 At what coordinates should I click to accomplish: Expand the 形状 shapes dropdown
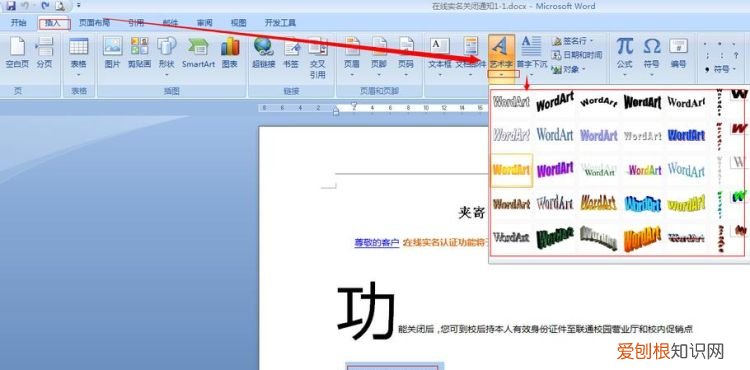[x=166, y=75]
